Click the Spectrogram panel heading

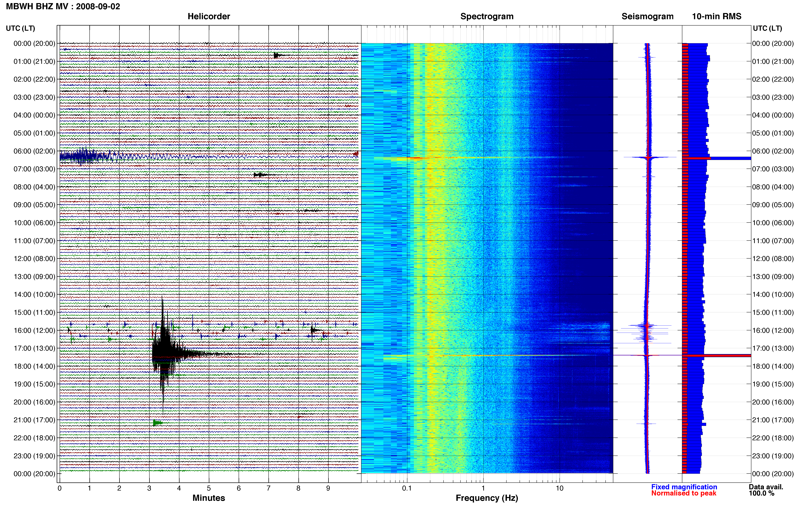pos(487,16)
